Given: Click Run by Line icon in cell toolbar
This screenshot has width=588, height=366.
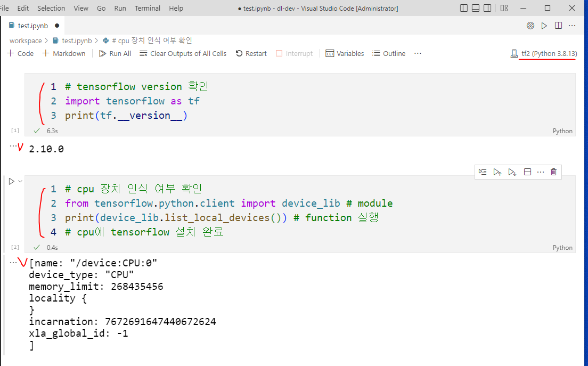Looking at the screenshot, I should 483,172.
